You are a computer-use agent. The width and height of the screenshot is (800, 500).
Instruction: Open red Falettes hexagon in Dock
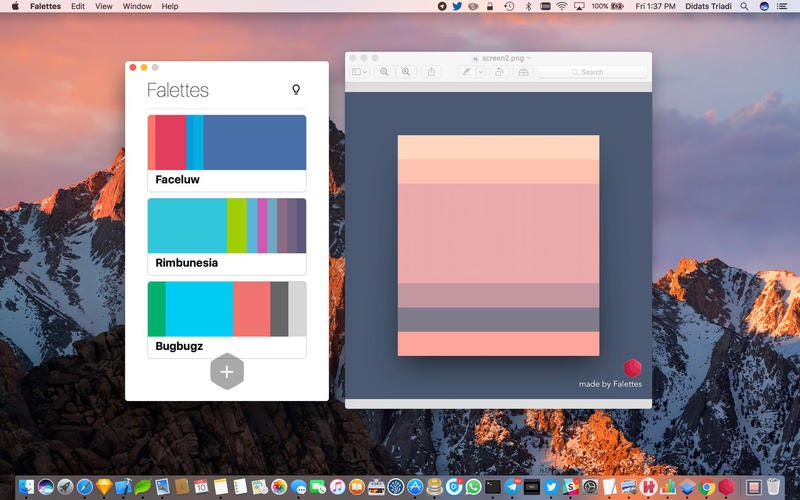pos(726,487)
